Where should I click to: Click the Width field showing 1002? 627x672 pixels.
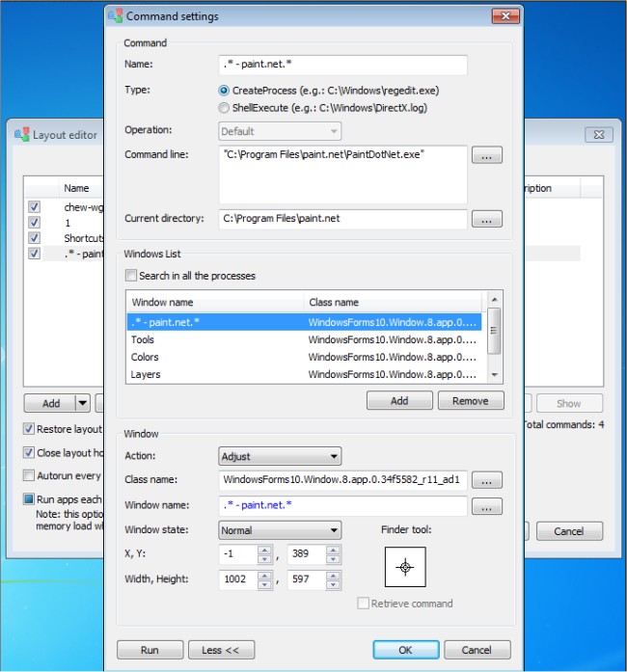tap(239, 579)
